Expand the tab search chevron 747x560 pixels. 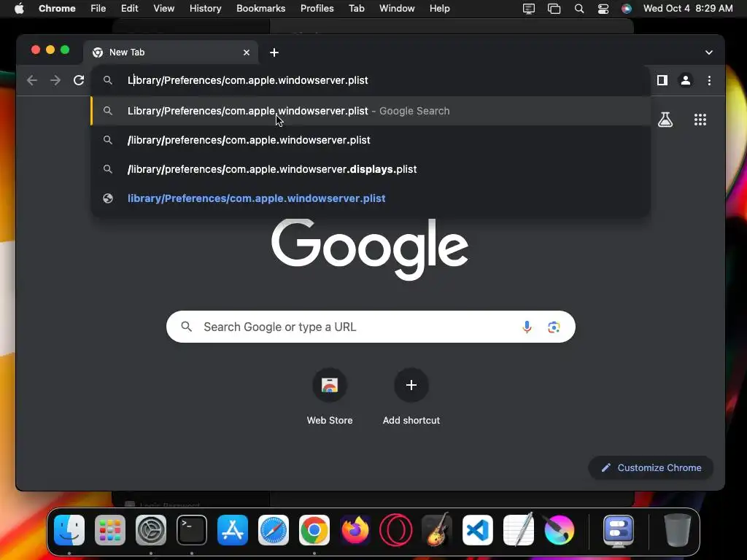tap(709, 52)
